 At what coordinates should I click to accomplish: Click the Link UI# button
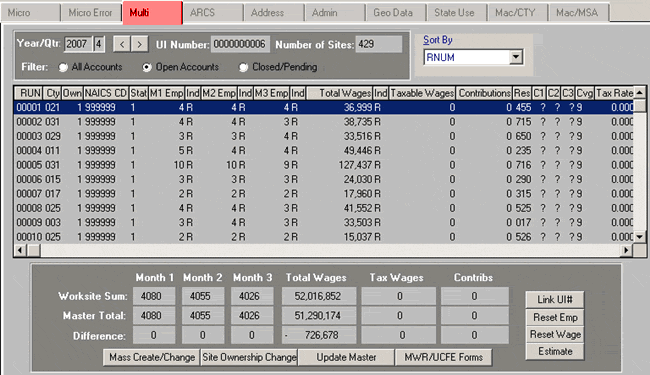(x=555, y=300)
